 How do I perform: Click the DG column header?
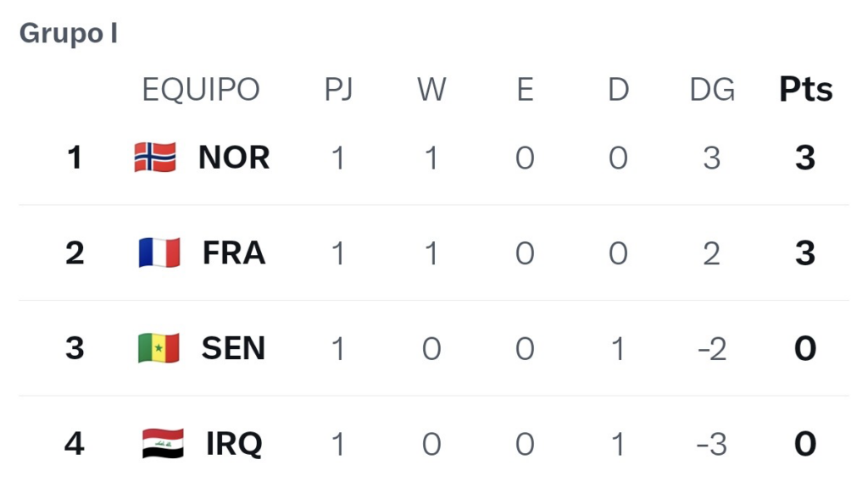coord(712,89)
